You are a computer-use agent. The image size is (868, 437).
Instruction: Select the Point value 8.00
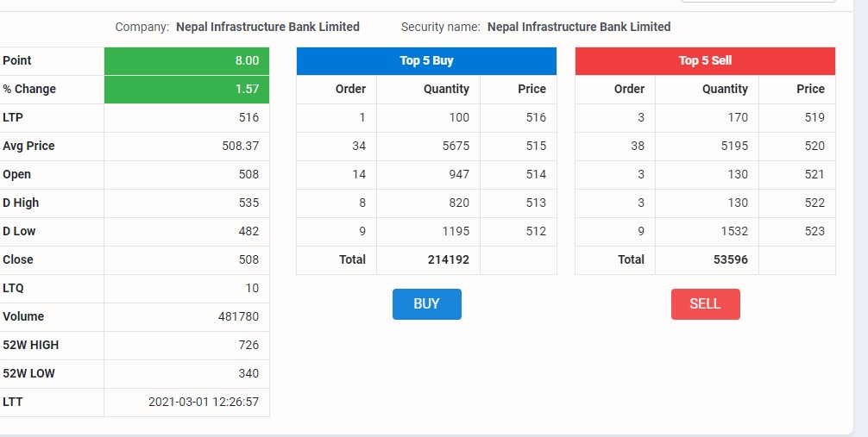(x=247, y=61)
